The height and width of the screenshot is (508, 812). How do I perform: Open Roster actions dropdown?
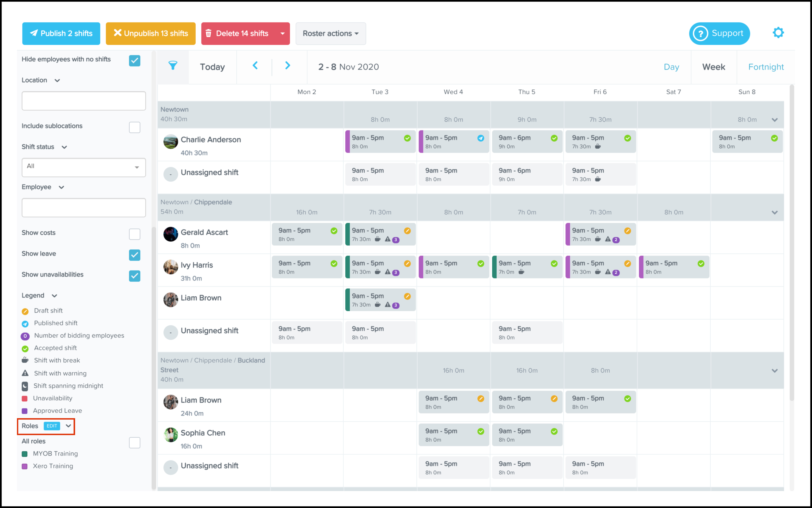[330, 34]
